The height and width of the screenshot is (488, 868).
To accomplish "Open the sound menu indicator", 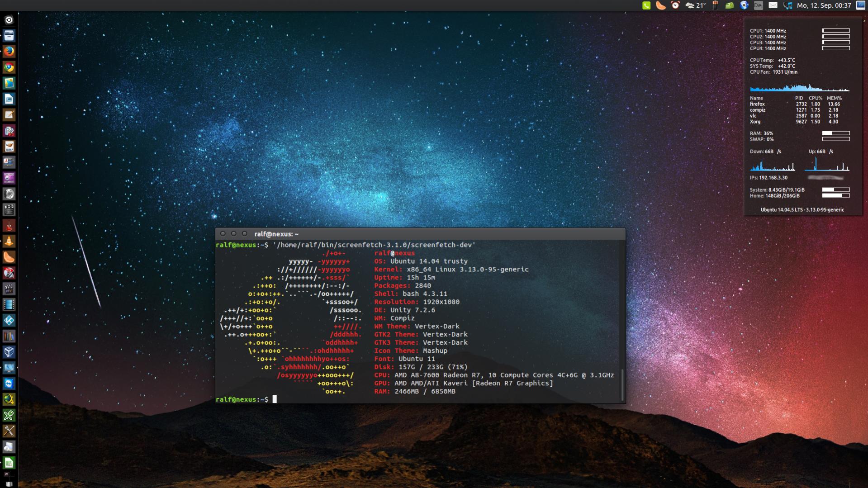I will tap(787, 5).
